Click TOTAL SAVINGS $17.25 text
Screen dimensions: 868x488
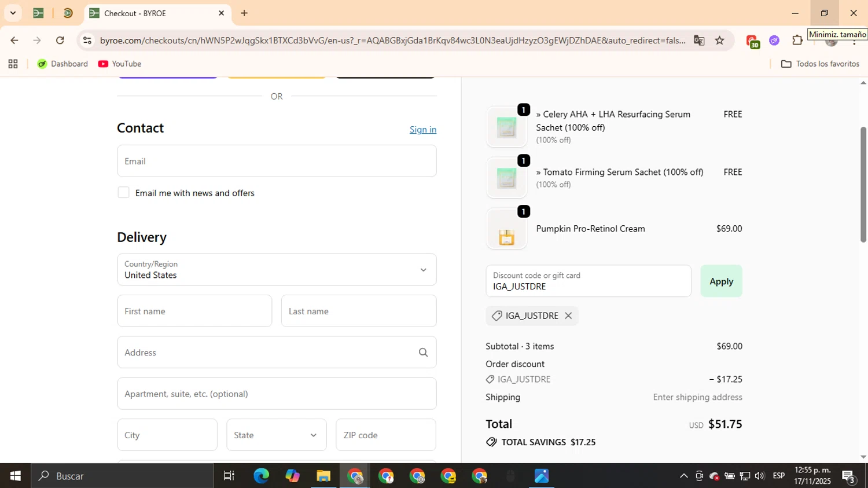click(548, 442)
